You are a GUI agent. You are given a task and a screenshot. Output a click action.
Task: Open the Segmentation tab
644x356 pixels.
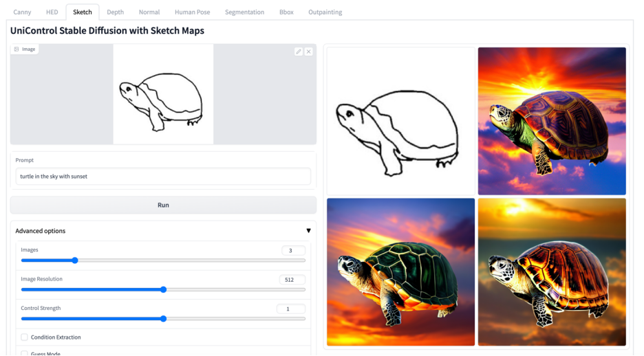244,12
